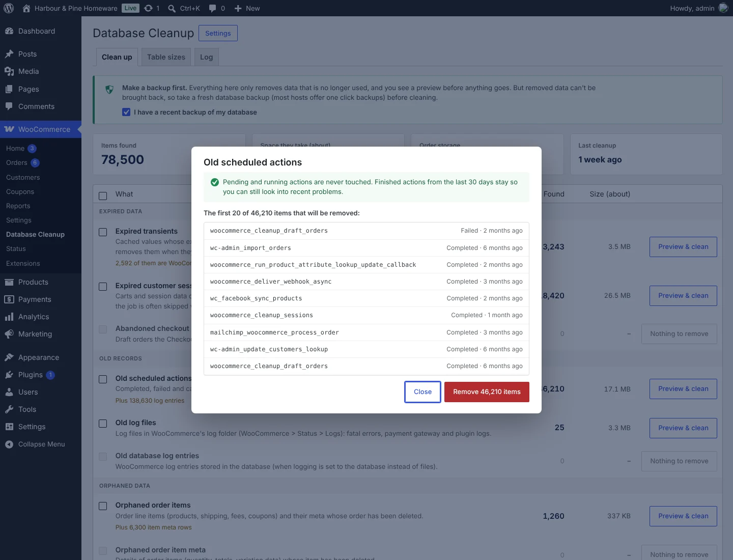Click the Marketing megaphone icon

point(9,334)
